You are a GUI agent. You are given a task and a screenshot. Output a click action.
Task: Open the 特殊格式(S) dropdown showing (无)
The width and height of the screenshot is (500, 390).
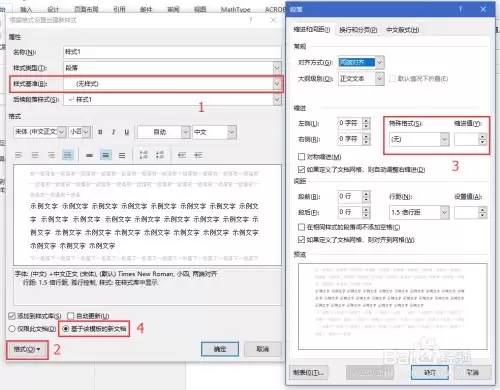click(x=444, y=139)
